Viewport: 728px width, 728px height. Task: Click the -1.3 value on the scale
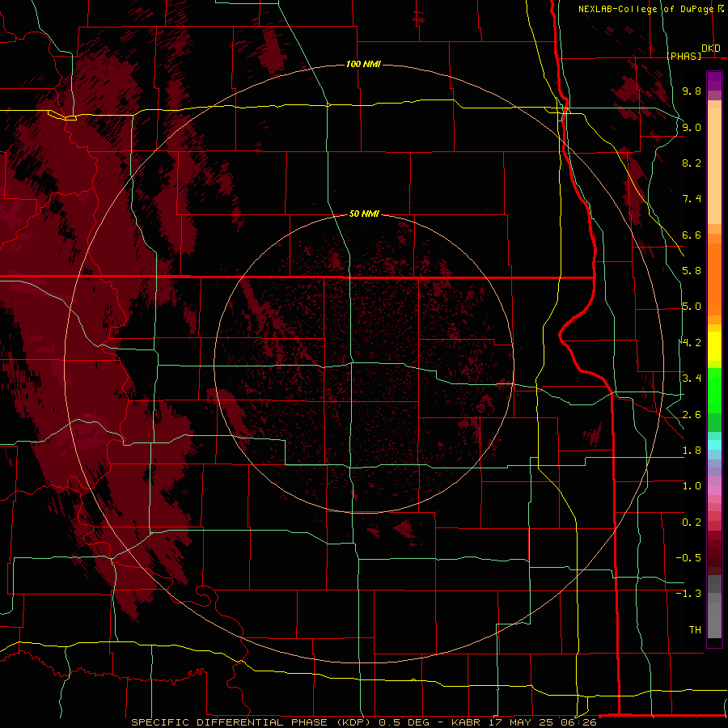[x=688, y=594]
